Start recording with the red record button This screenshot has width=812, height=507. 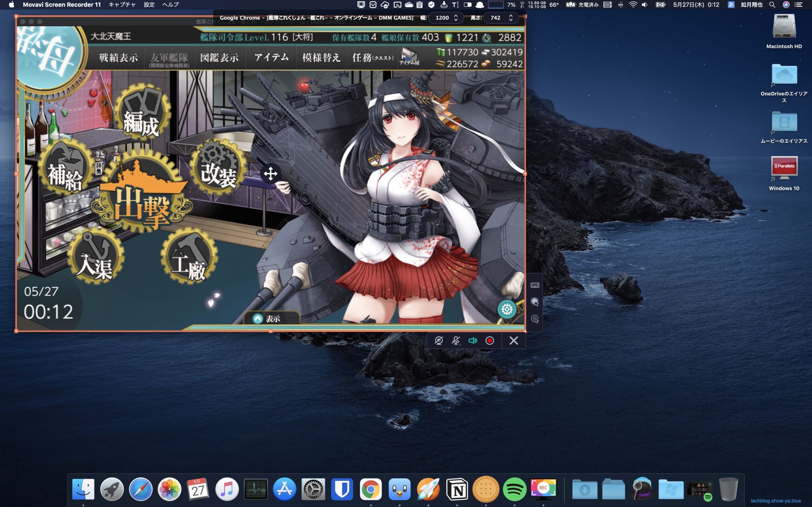[x=489, y=341]
